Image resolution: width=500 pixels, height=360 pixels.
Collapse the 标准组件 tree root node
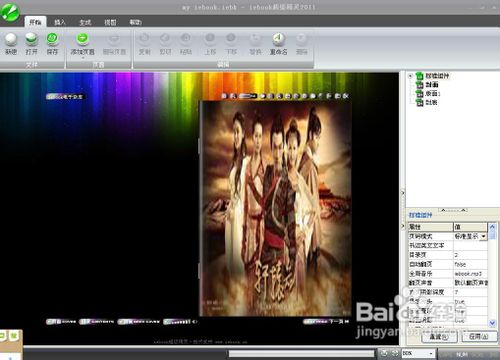click(x=410, y=76)
